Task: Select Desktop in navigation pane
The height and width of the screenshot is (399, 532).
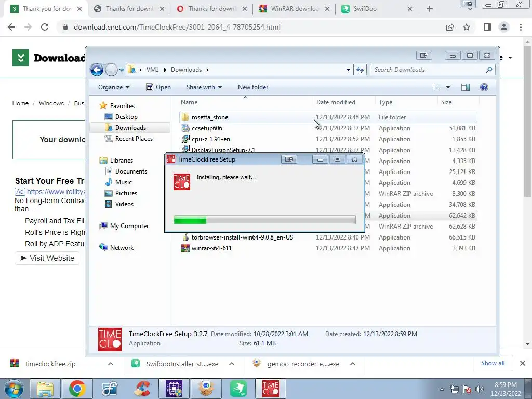Action: [121, 117]
